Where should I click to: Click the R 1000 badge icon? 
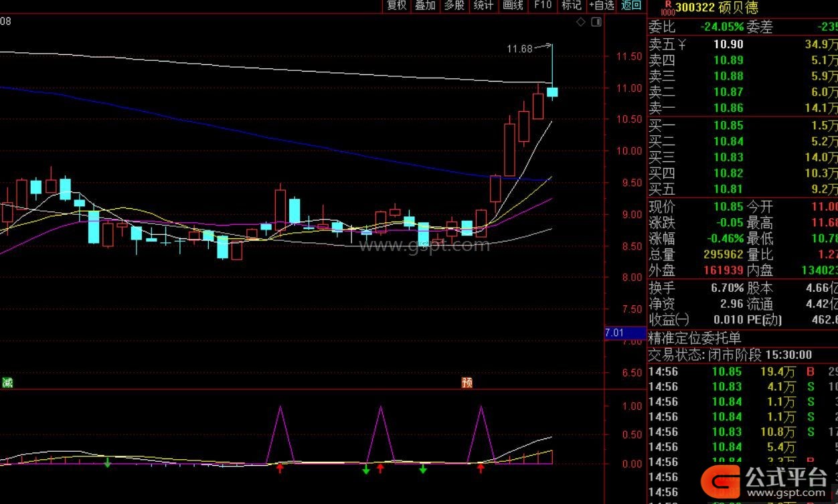coord(667,8)
